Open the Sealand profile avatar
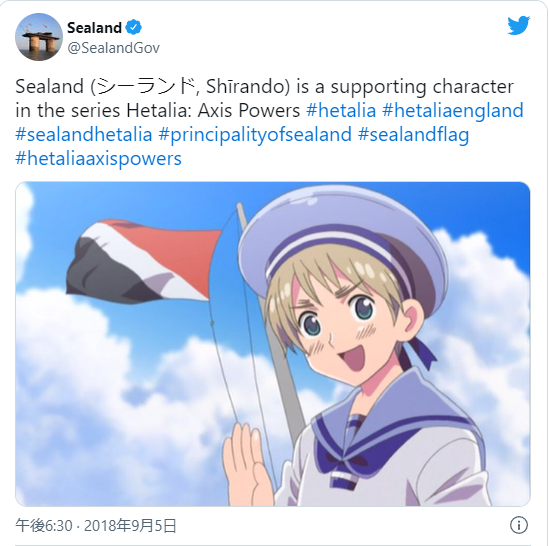Image resolution: width=549 pixels, height=546 pixels. (39, 37)
